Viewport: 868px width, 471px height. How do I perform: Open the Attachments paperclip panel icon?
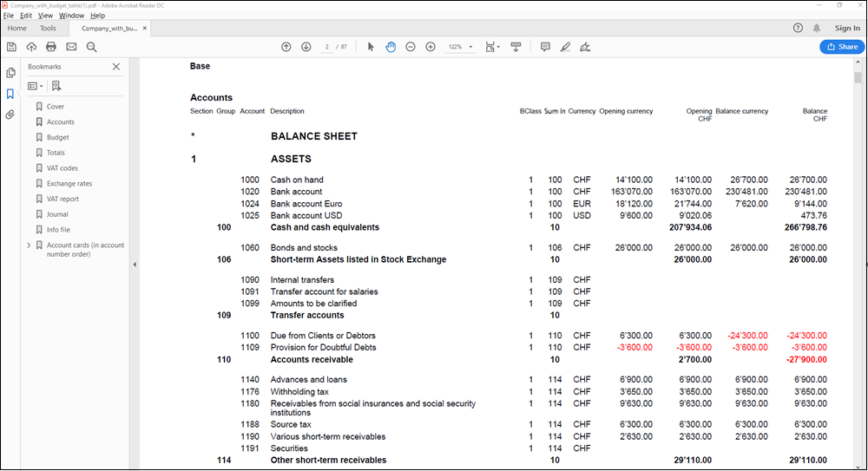coord(10,114)
